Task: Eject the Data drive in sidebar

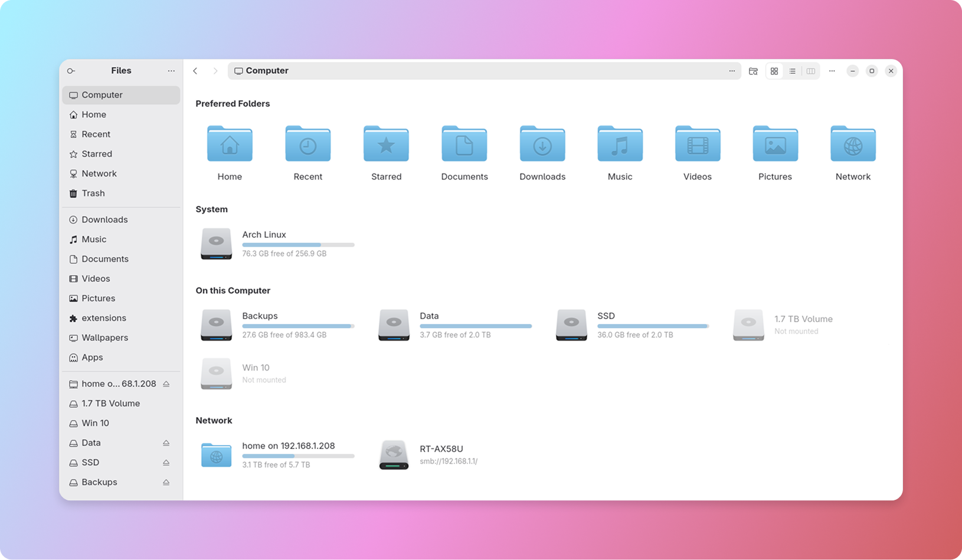Action: (x=166, y=443)
